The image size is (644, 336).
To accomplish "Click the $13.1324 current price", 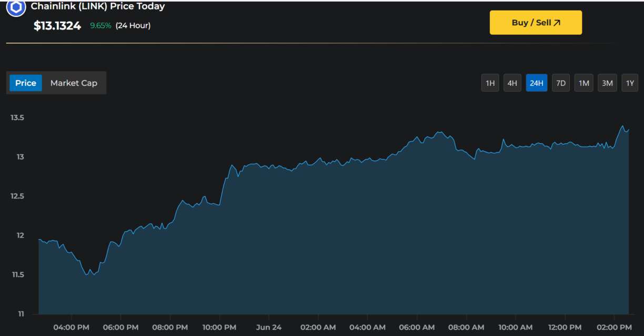I will [x=57, y=26].
